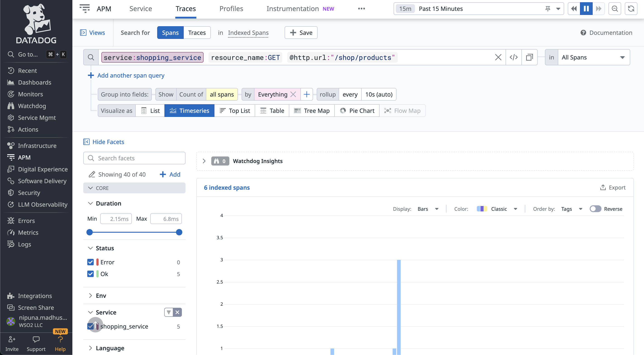
Task: Uncheck the Error status facet
Action: pyautogui.click(x=90, y=262)
